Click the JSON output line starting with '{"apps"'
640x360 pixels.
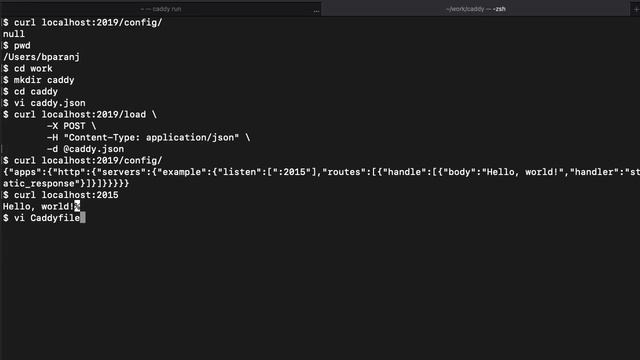[321, 172]
